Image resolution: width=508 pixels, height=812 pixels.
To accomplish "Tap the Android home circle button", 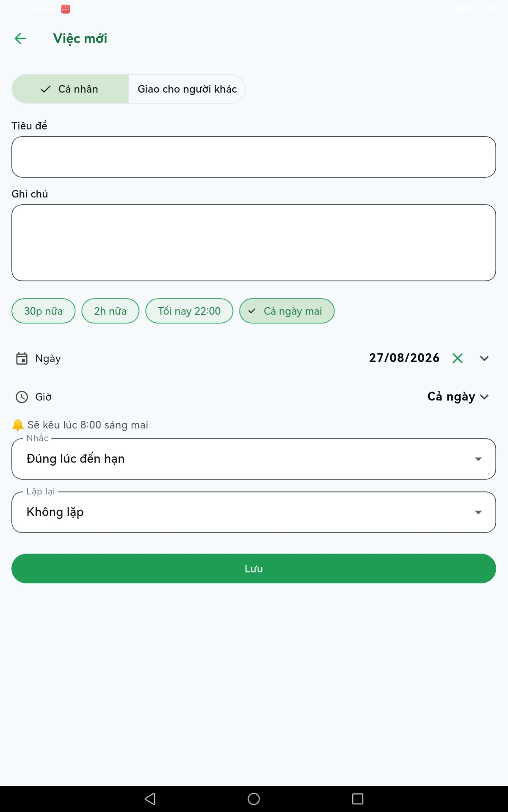I will pyautogui.click(x=254, y=798).
